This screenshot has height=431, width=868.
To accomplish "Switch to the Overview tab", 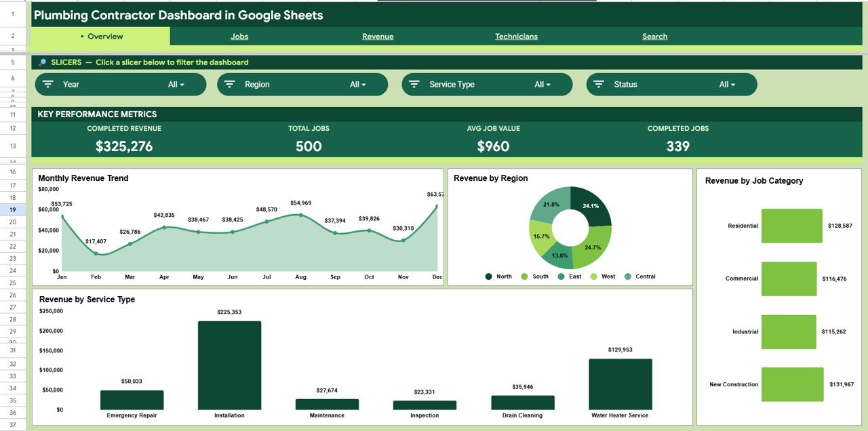I will 101,37.
